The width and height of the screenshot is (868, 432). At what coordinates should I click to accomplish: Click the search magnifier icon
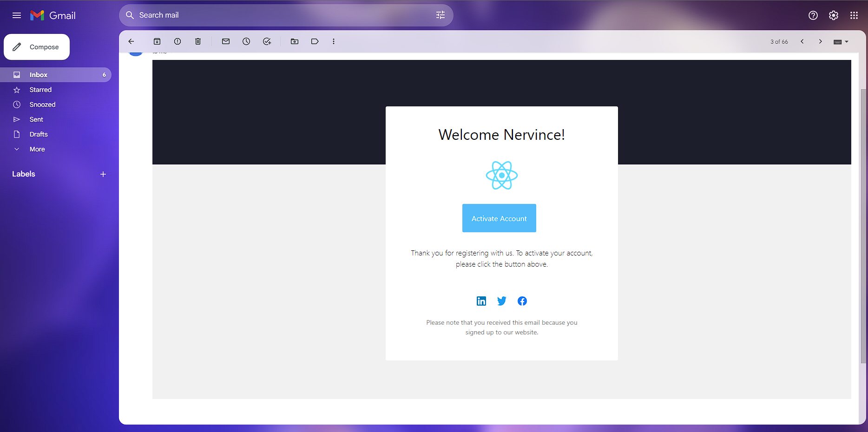pyautogui.click(x=130, y=15)
